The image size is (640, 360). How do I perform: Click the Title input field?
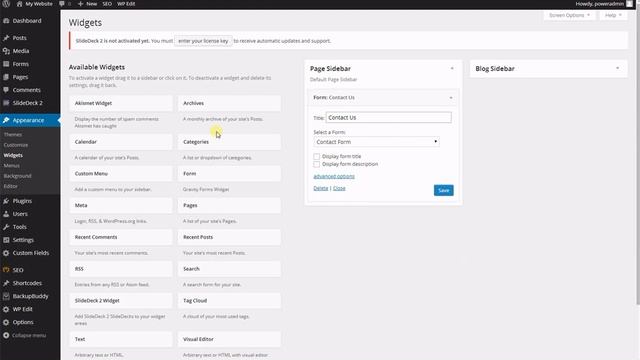[389, 118]
